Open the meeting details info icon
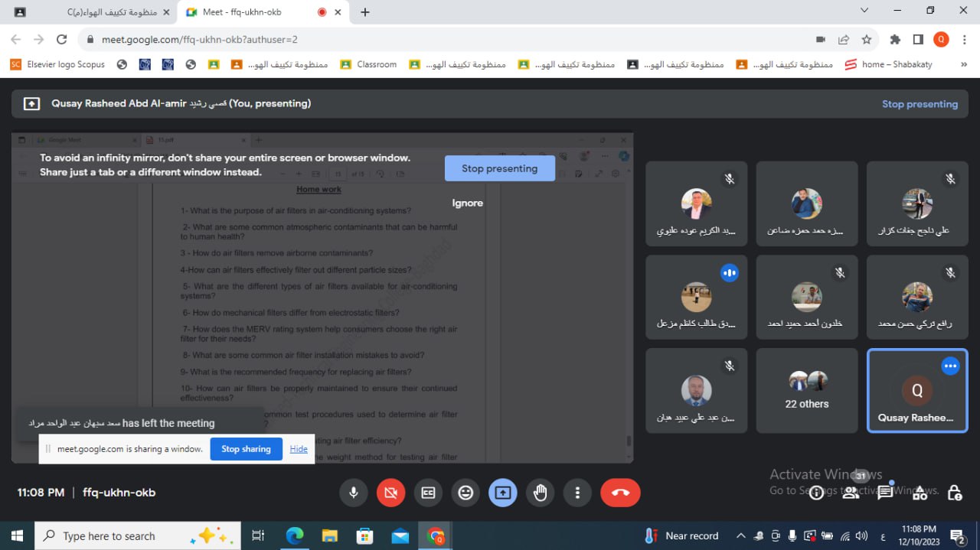 click(x=816, y=493)
